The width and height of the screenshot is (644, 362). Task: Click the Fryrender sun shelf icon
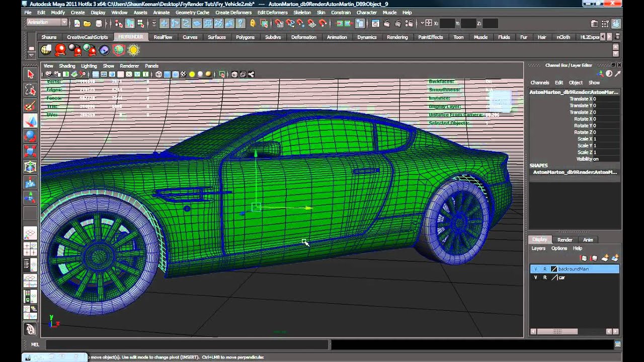133,50
